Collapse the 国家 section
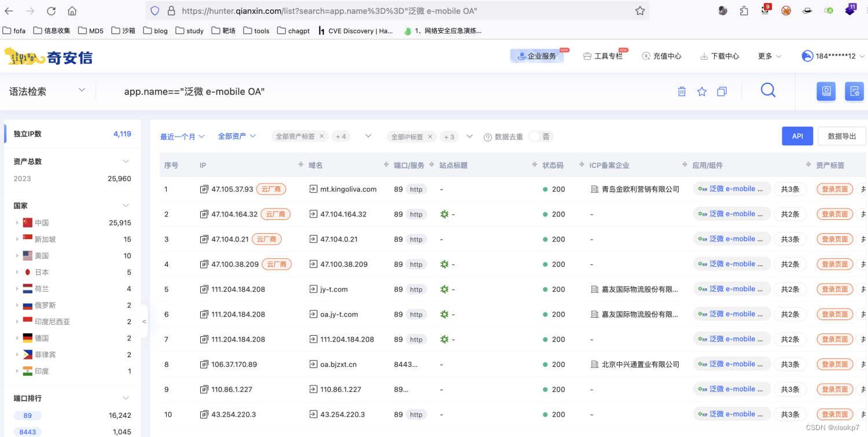Image resolution: width=868 pixels, height=437 pixels. pos(126,206)
